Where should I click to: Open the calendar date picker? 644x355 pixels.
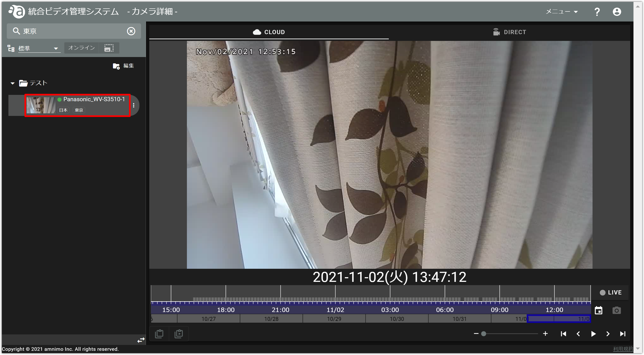(598, 310)
